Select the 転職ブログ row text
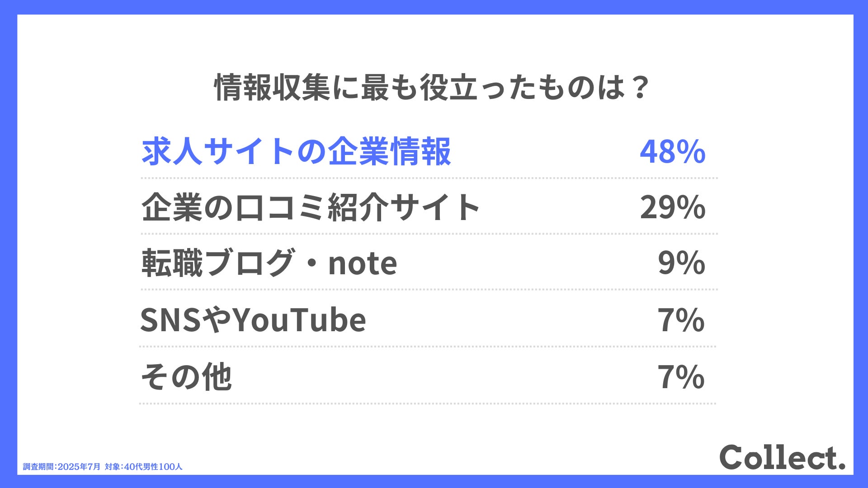 217,263
